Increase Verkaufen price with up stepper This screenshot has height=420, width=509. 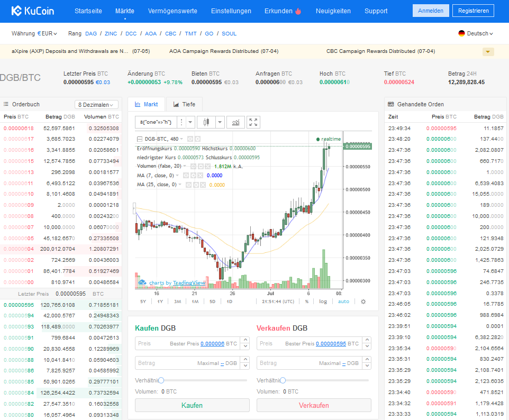pos(367,340)
